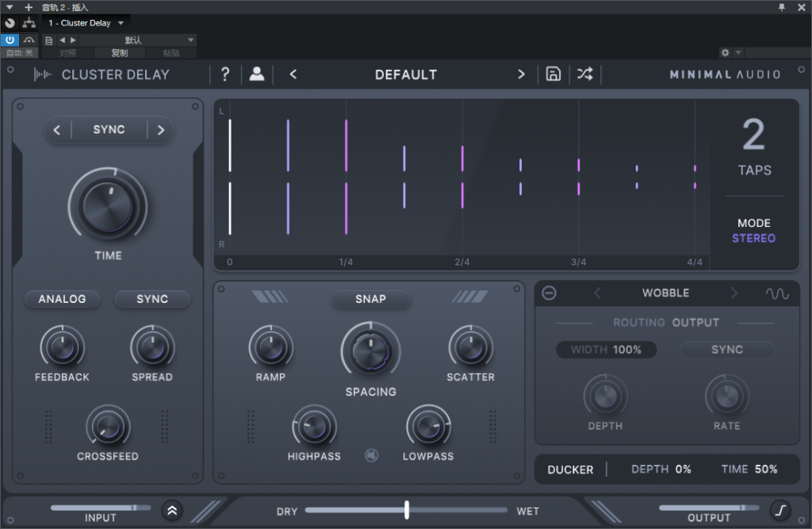812x529 pixels.
Task: Click the double chevron up icon beside INPUT
Action: click(x=172, y=511)
